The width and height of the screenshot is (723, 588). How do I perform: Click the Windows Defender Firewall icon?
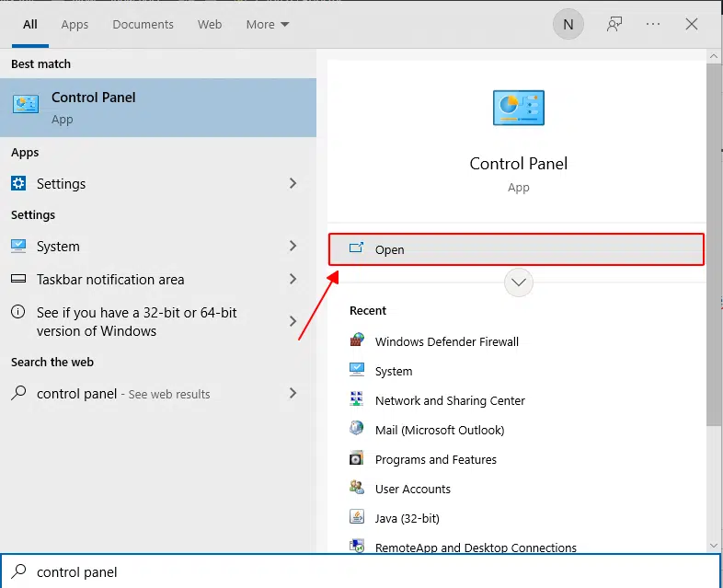click(x=357, y=341)
